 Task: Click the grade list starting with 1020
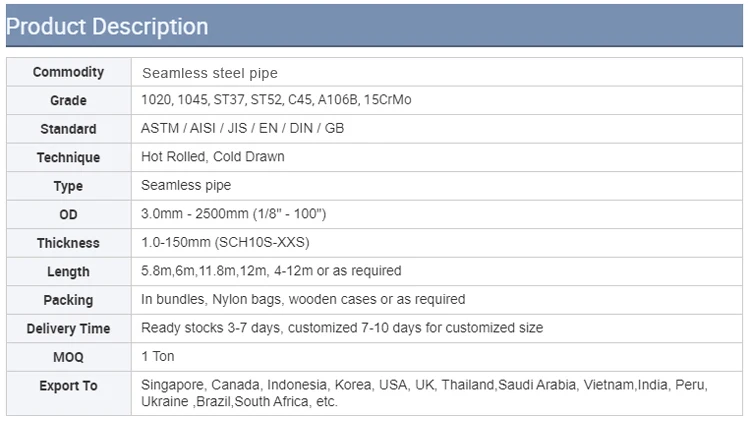276,99
